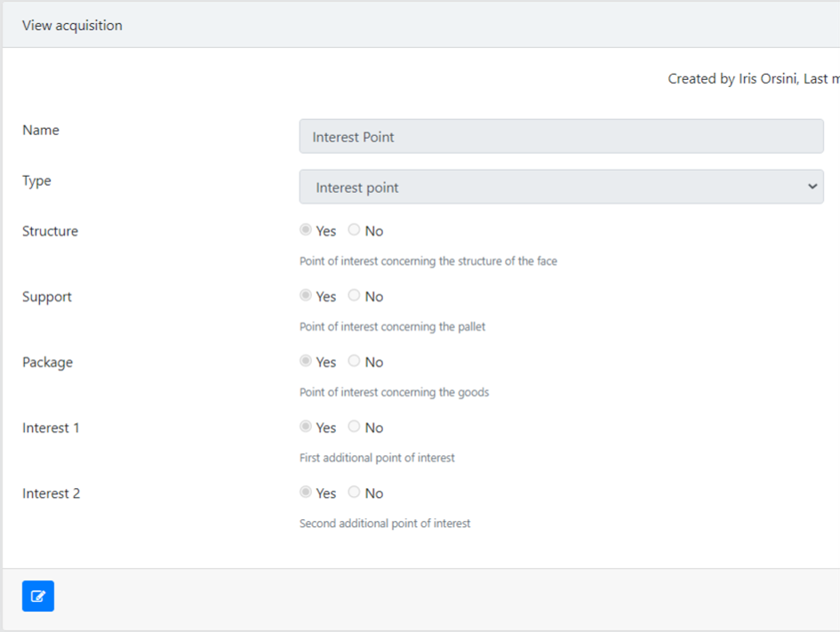Mark Interest 1 as No
840x632 pixels.
pyautogui.click(x=354, y=427)
